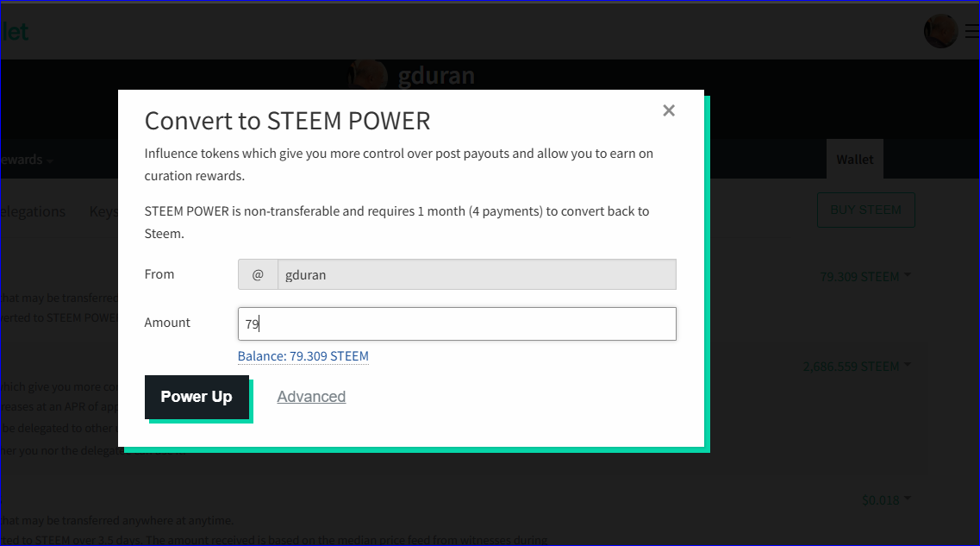Image resolution: width=980 pixels, height=546 pixels.
Task: Expand the $0.018 dollar balance dropdown
Action: (886, 499)
